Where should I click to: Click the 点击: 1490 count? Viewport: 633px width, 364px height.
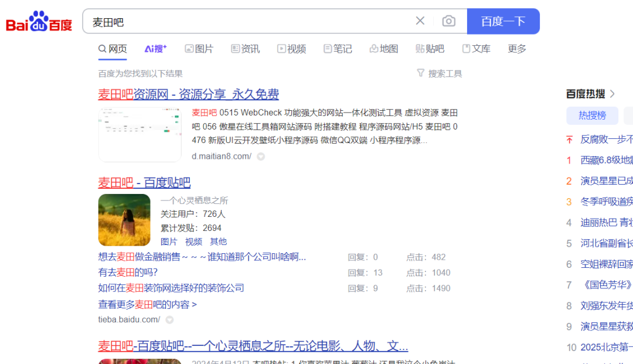coord(428,288)
